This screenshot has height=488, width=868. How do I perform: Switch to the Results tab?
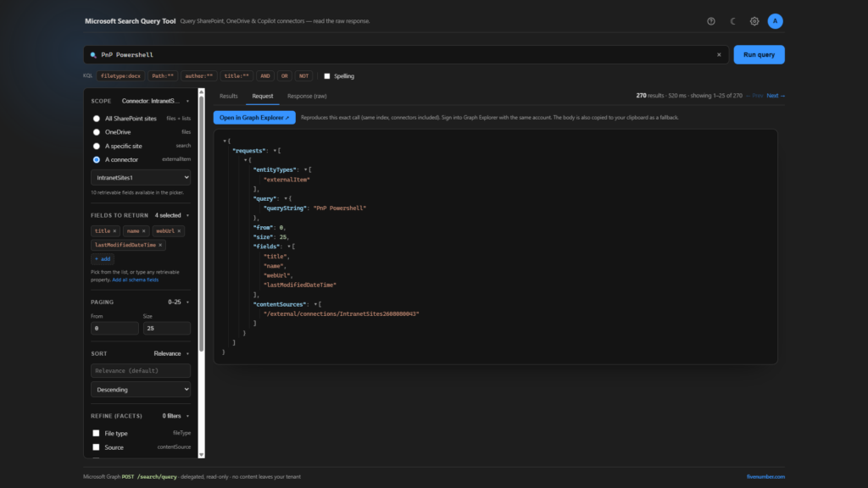click(x=229, y=97)
